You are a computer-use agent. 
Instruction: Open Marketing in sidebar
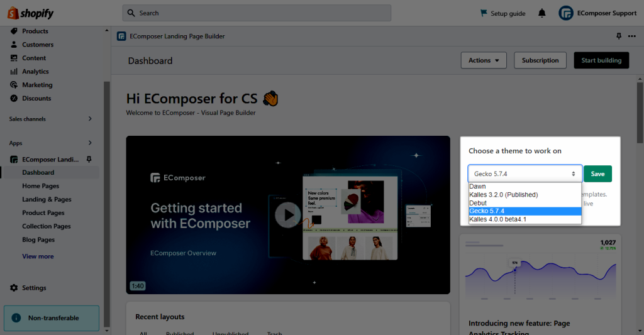point(37,85)
